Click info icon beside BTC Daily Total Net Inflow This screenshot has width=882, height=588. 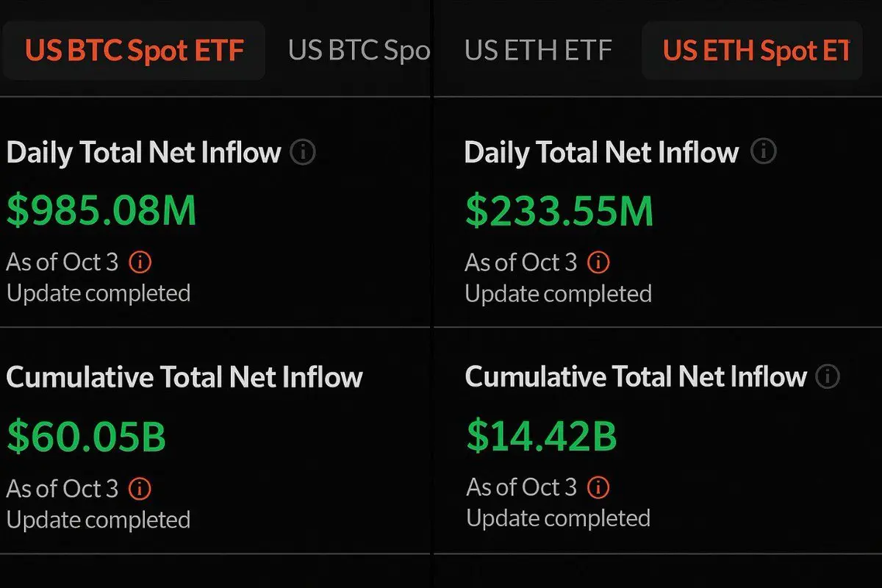click(x=303, y=153)
